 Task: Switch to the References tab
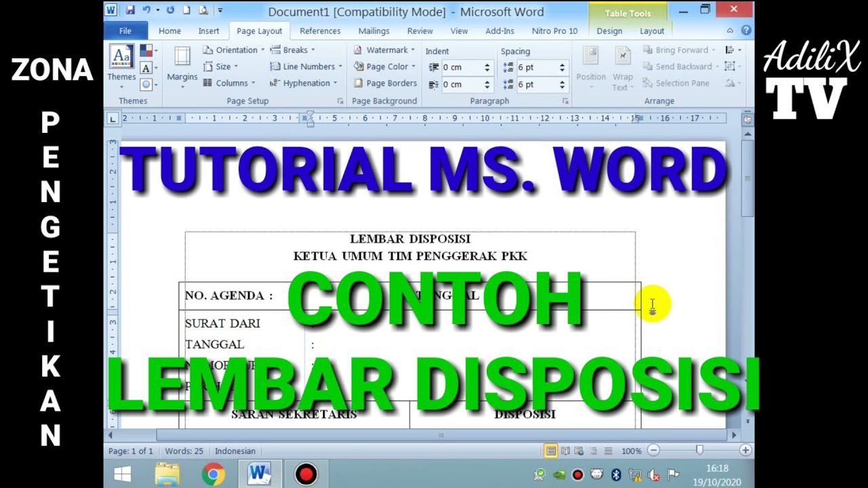(320, 30)
